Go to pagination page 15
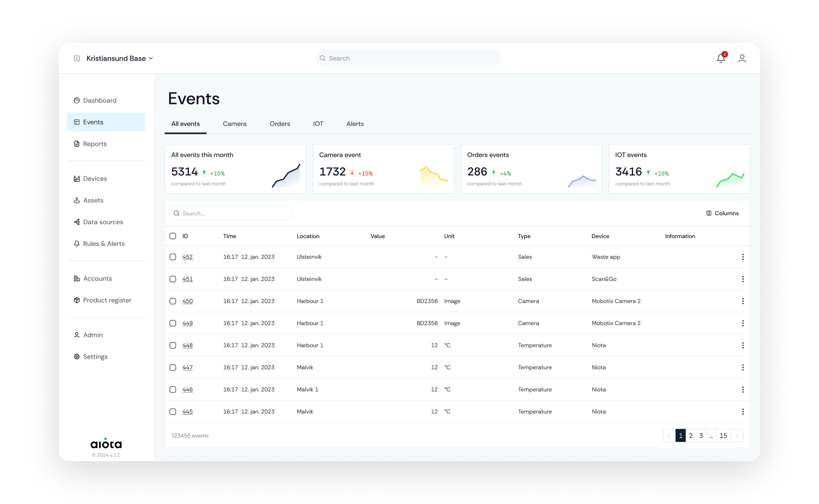The width and height of the screenshot is (819, 504). click(723, 436)
